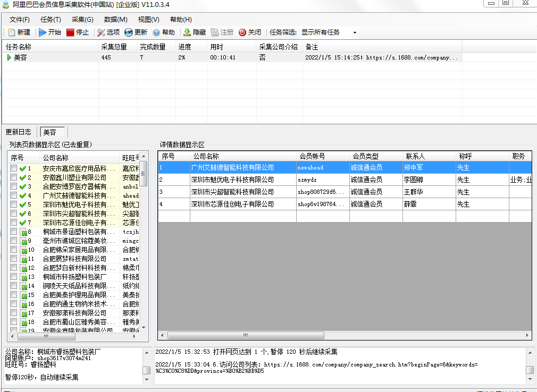Click the pending status icon in row 10
Screen dimensions: 537x392
(23, 250)
